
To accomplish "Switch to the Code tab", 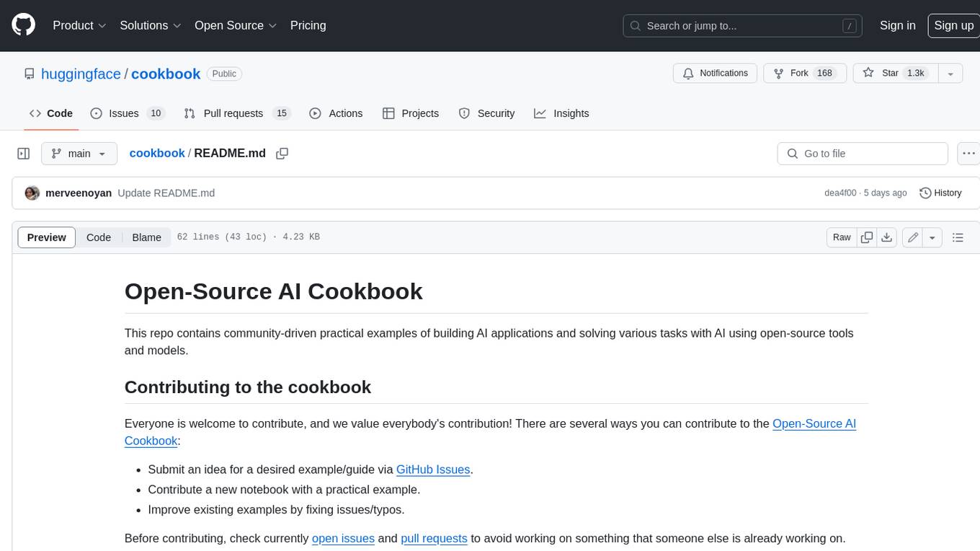I will 50,113.
